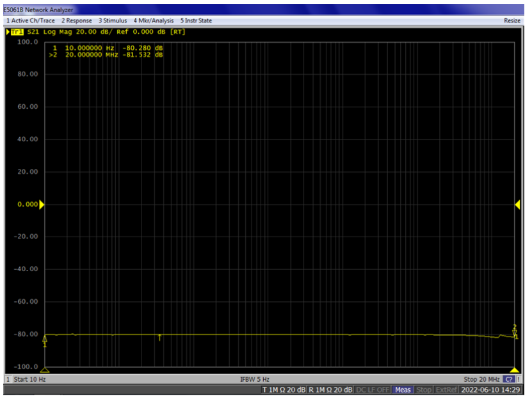
Task: Open the 5 Instr State menu
Action: 196,20
